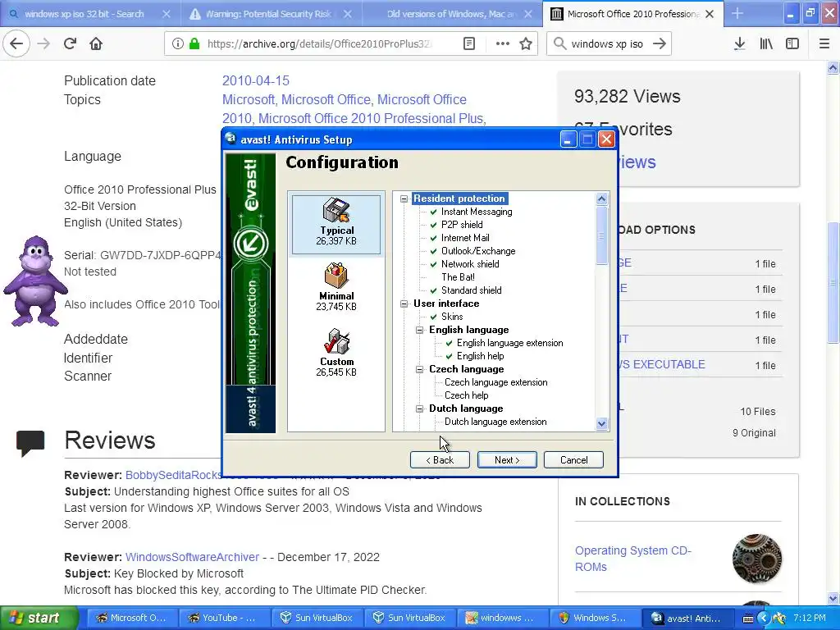Collapse the Czech language node
Viewport: 840px width, 630px height.
click(420, 369)
